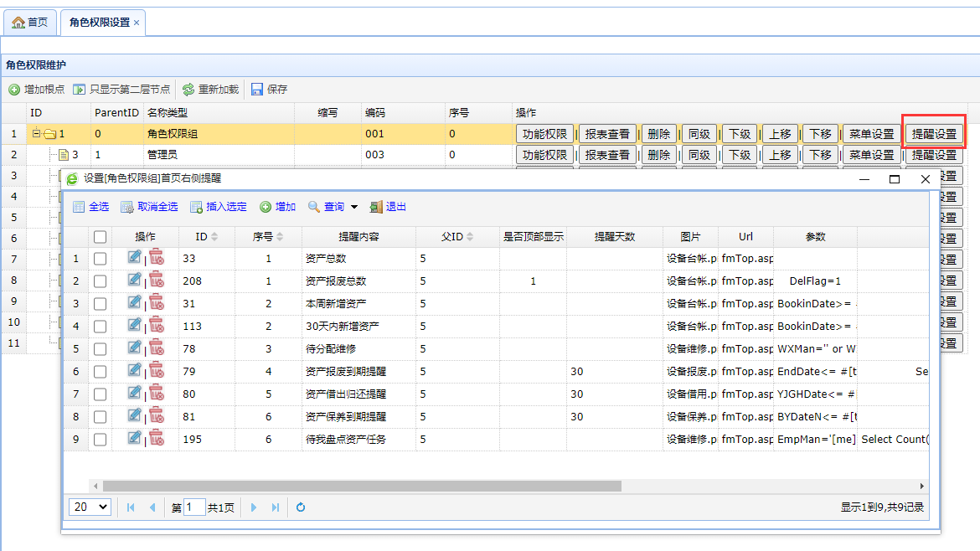Screen dimensions: 980x551
Task: Click scrollbar right arrow in dialog
Action: (922, 486)
